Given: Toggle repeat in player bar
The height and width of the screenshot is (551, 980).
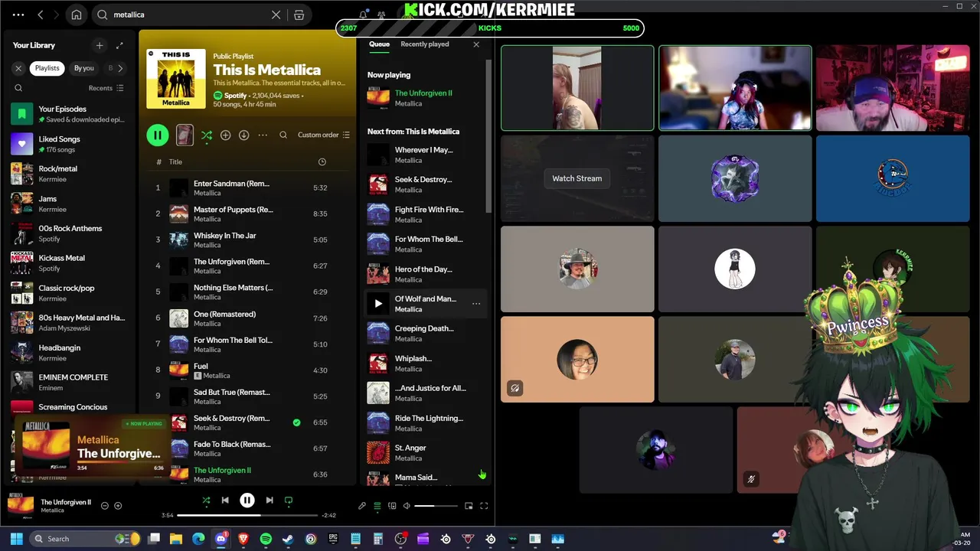Looking at the screenshot, I should pyautogui.click(x=289, y=500).
